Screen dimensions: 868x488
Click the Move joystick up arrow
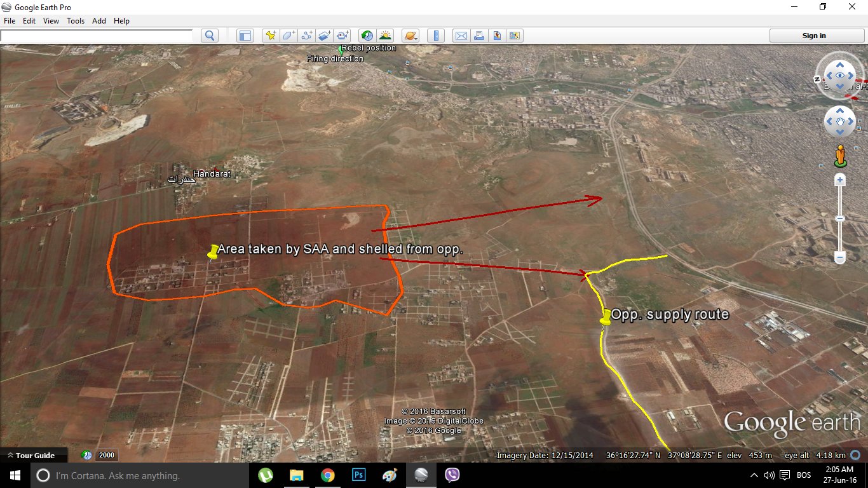(x=840, y=111)
